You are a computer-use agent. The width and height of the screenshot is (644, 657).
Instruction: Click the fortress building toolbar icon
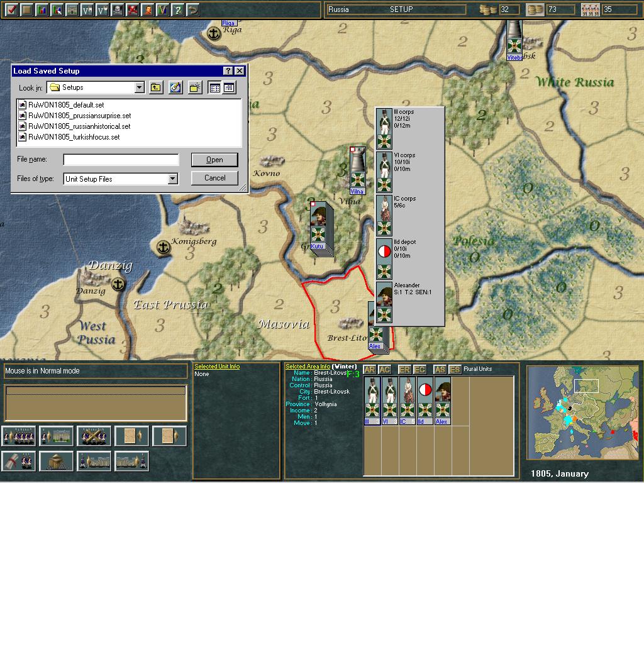tap(72, 9)
